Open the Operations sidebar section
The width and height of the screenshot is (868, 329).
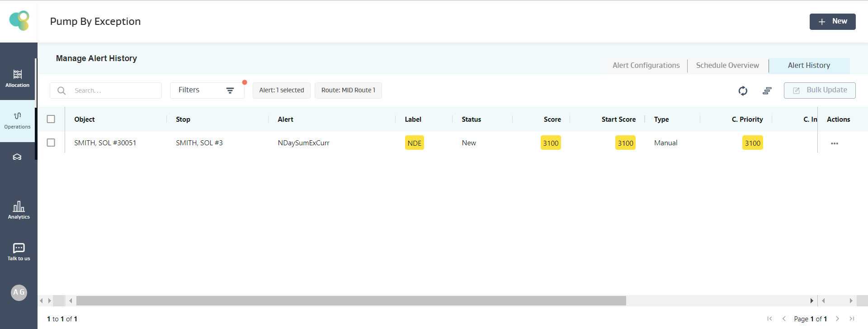click(18, 120)
